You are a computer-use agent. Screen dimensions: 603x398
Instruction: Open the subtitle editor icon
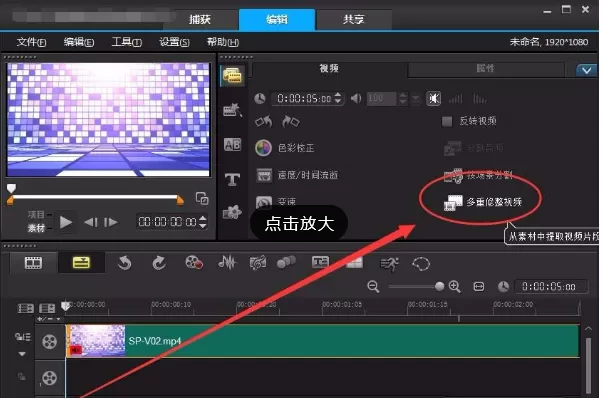point(320,262)
